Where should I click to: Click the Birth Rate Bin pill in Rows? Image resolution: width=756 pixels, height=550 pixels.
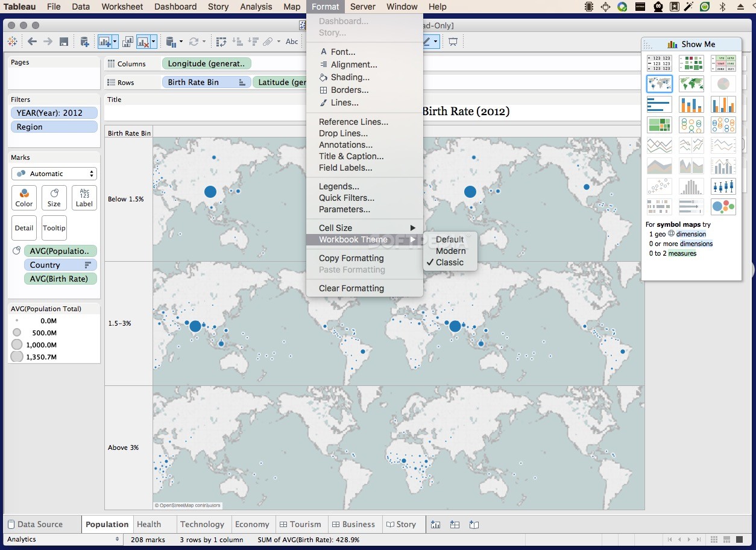pyautogui.click(x=206, y=82)
